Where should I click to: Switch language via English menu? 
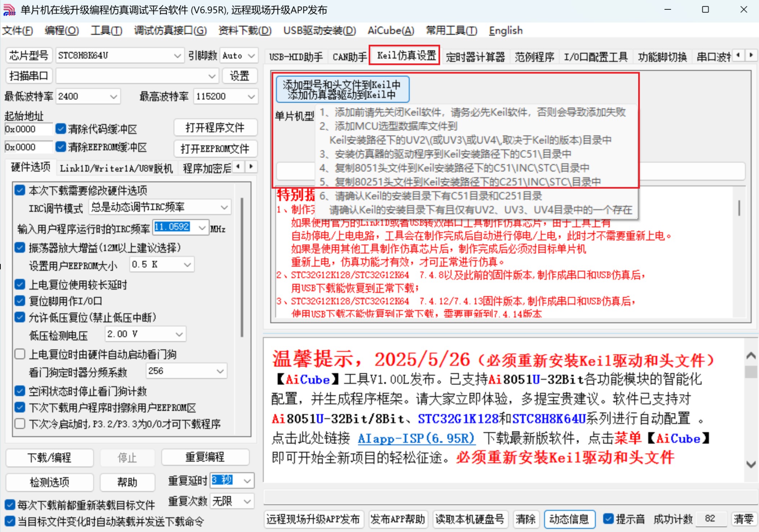pos(506,31)
